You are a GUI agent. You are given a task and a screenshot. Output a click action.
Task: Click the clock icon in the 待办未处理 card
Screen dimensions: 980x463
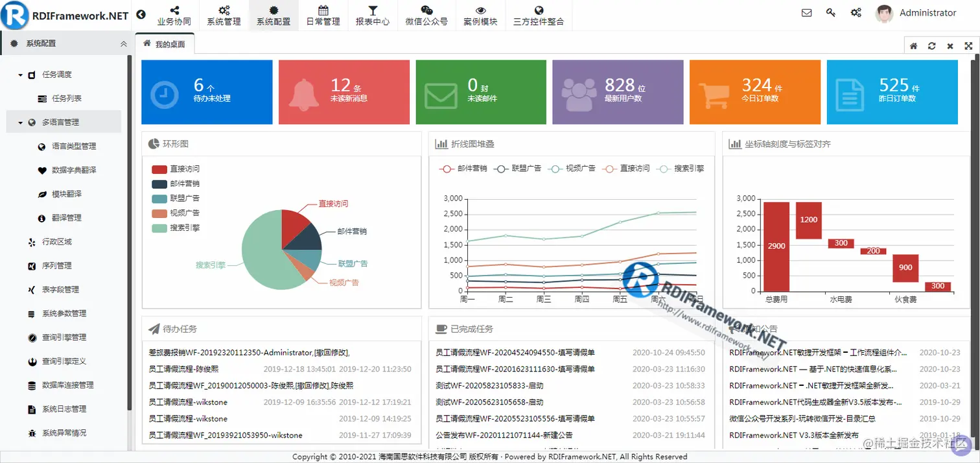tap(165, 94)
